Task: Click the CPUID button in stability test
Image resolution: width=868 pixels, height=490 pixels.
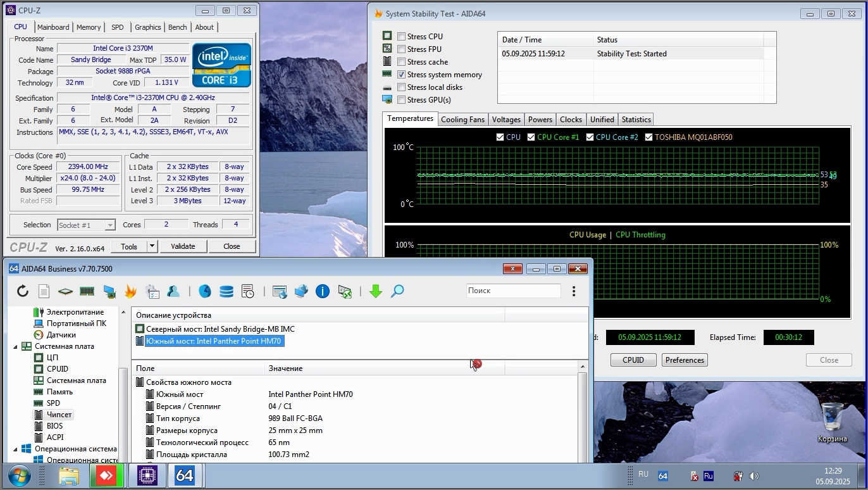Action: coord(633,360)
